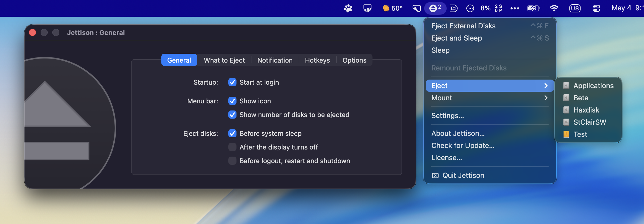
Task: Click the yellow Test disk icon
Action: coord(566,134)
